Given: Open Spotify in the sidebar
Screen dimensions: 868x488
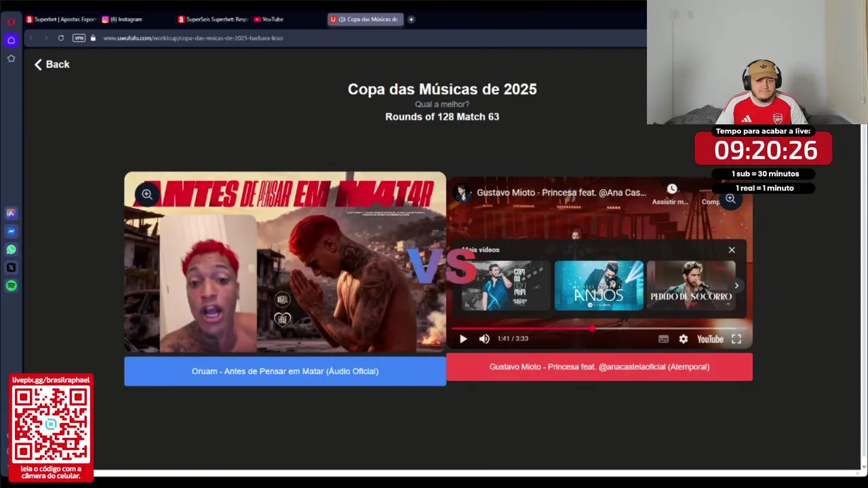Looking at the screenshot, I should 11,286.
